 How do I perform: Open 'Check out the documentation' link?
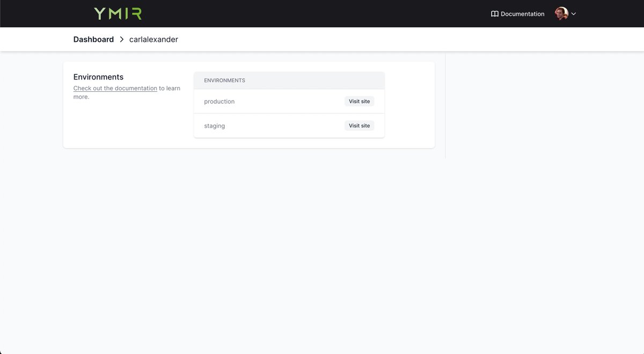coord(115,88)
